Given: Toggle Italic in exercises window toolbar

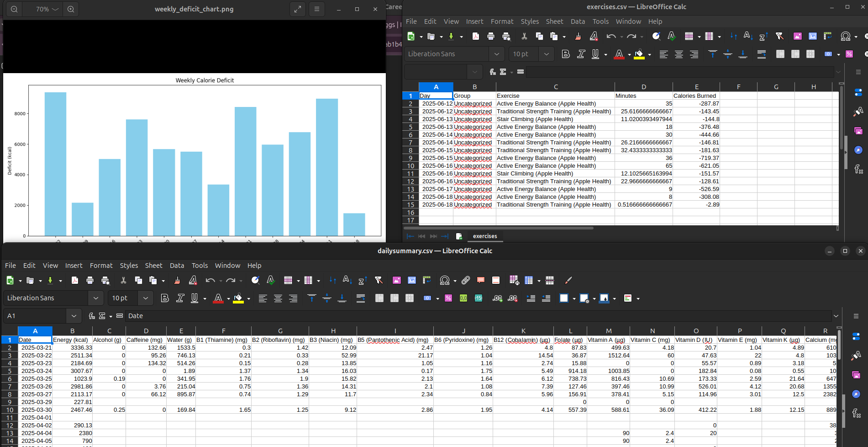Looking at the screenshot, I should click(581, 54).
